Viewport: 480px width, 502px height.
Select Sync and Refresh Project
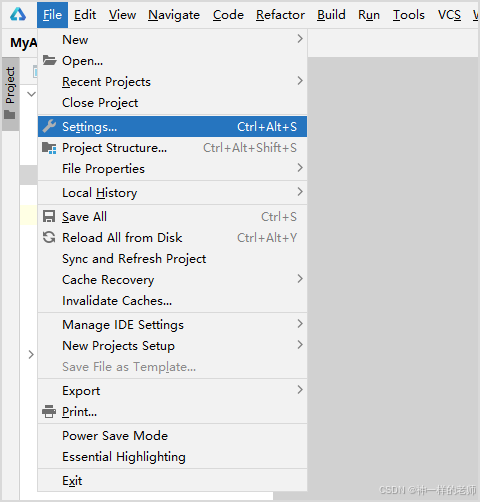point(172,259)
